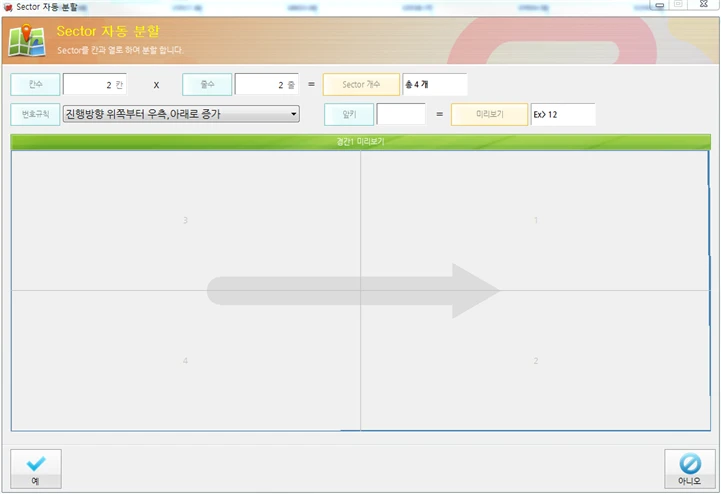Click the Sector 자동 분할 banner title
Viewport: 721px width, 494px height.
108,31
